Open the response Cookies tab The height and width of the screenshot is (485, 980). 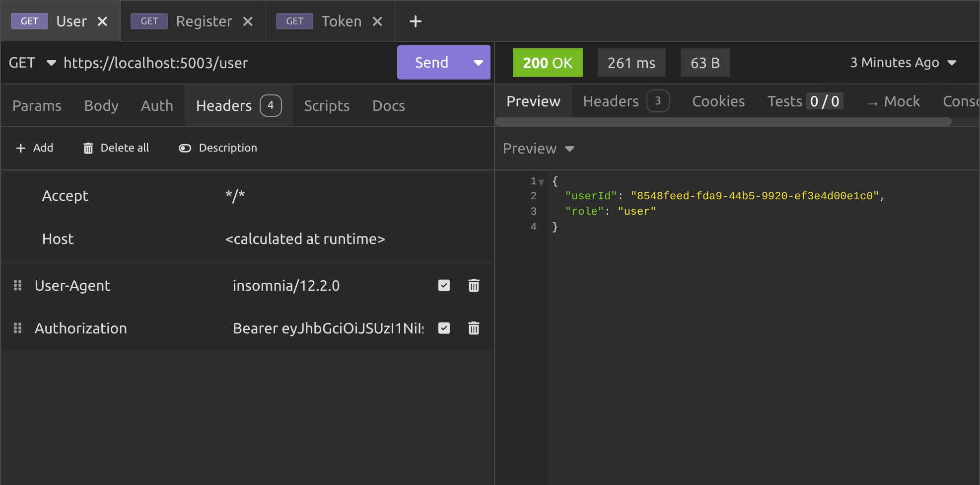[718, 101]
